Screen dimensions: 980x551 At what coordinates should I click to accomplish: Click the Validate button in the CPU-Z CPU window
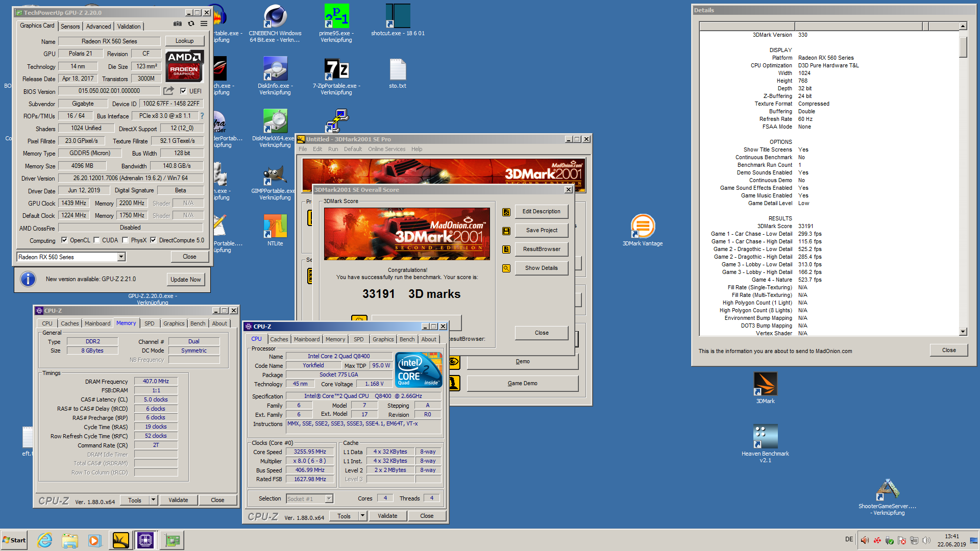pyautogui.click(x=387, y=516)
